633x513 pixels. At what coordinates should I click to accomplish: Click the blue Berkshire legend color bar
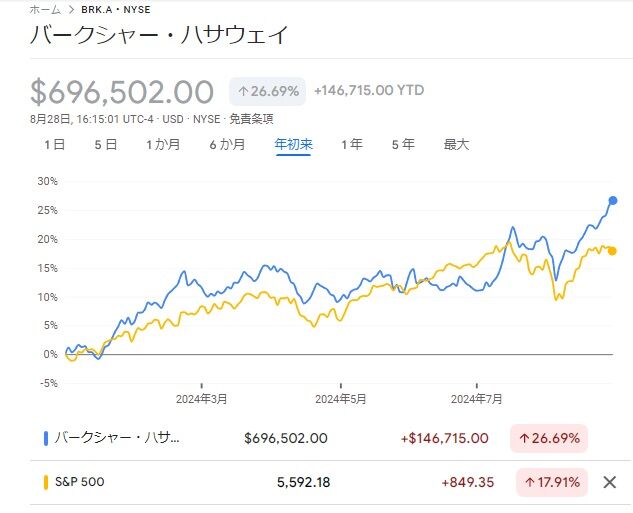(46, 438)
